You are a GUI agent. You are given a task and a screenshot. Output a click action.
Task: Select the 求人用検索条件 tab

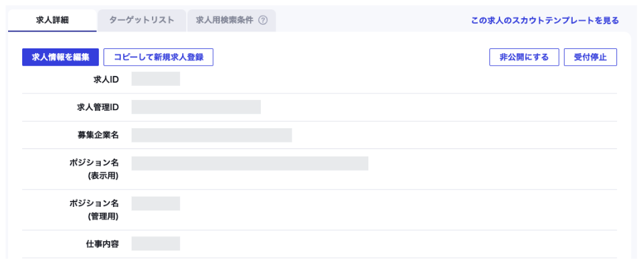232,21
